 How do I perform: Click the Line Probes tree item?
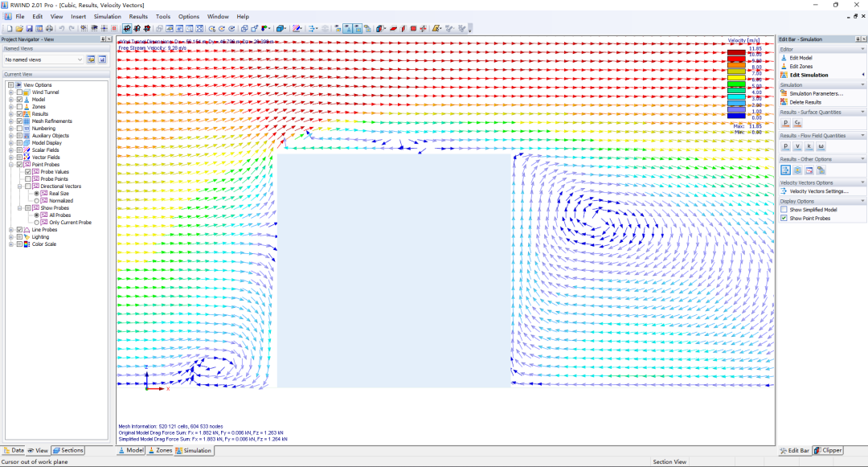point(44,230)
